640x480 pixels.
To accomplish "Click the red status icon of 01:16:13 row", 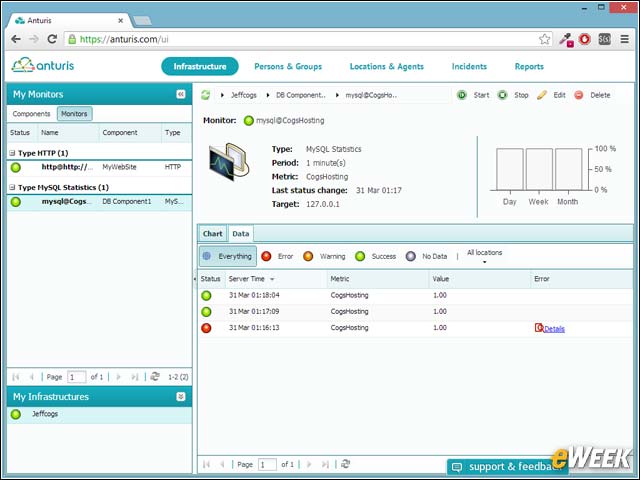I will [207, 328].
